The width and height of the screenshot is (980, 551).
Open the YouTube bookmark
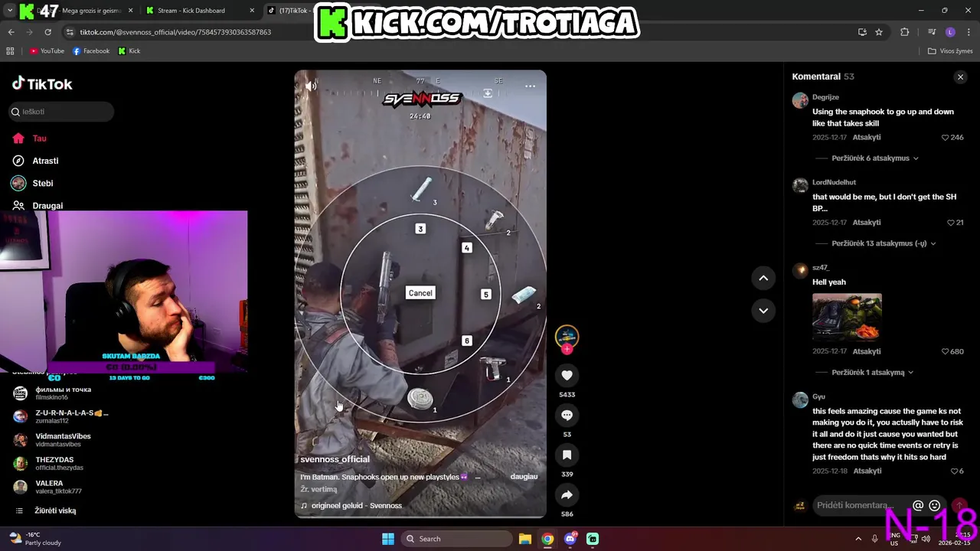click(47, 51)
